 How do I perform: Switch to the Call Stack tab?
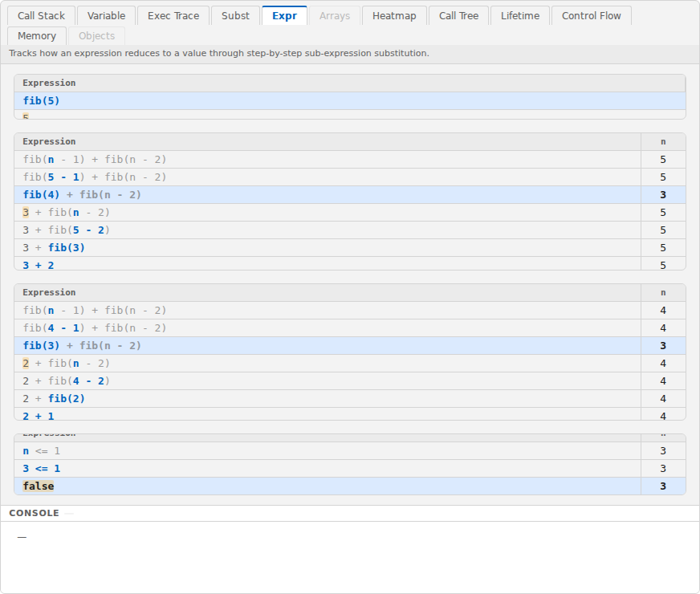coord(41,15)
